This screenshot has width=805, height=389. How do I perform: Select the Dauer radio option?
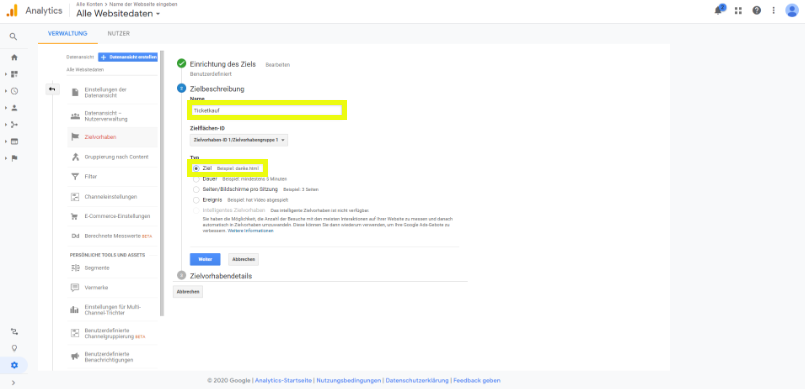click(x=196, y=179)
